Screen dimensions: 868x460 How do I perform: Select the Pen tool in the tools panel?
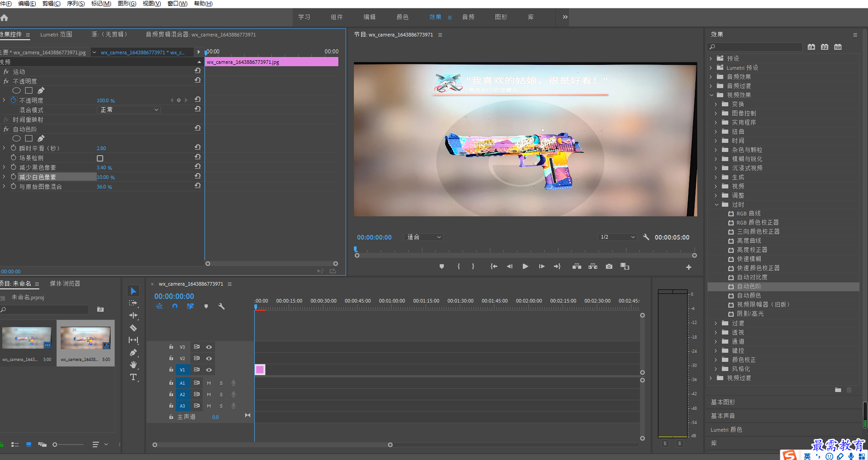133,352
